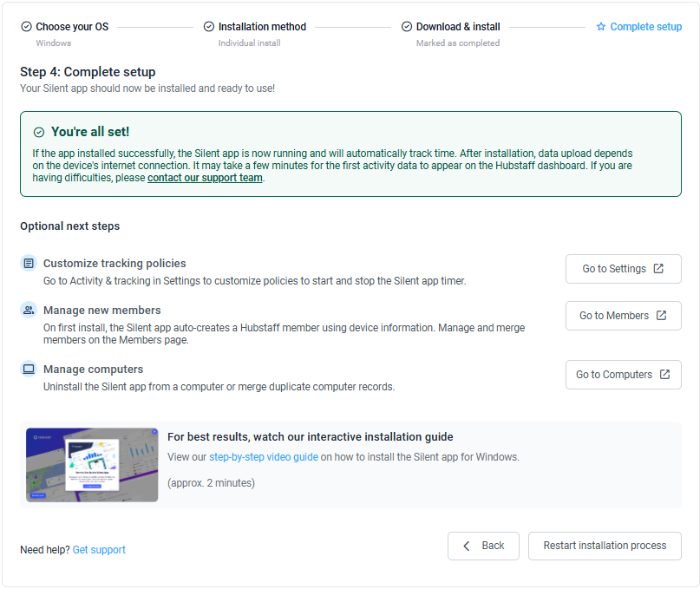Image resolution: width=700 pixels, height=589 pixels.
Task: Click the Manage computers laptop icon
Action: 29,370
